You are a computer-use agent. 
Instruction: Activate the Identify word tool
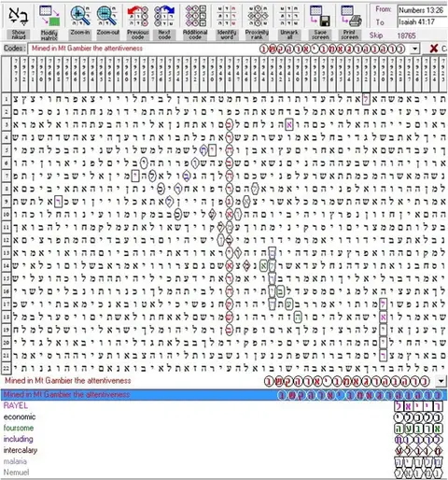227,22
